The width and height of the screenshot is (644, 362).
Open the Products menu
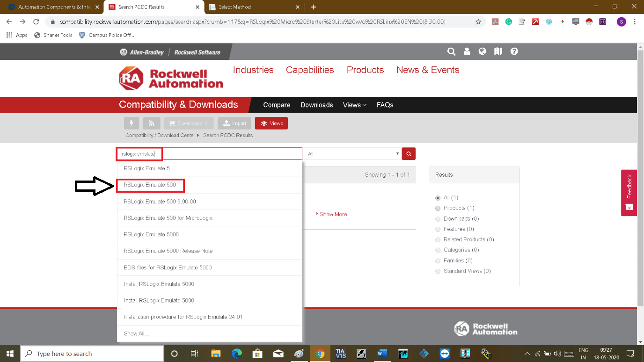point(365,70)
